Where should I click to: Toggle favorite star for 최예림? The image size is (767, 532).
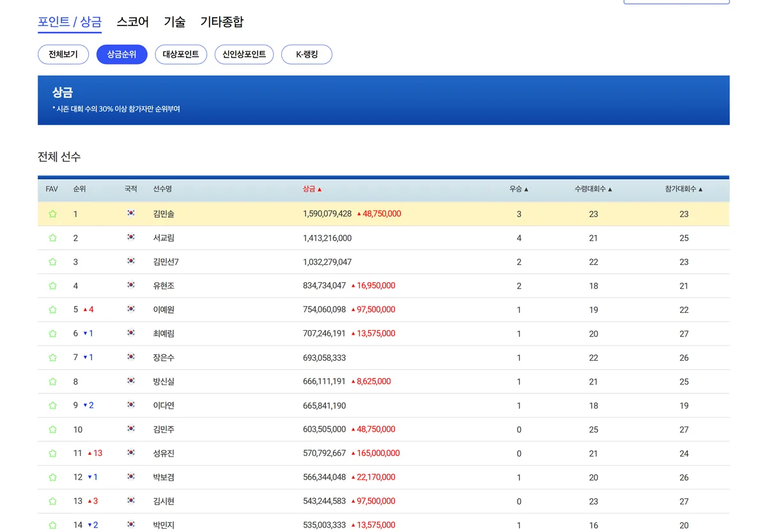point(52,333)
